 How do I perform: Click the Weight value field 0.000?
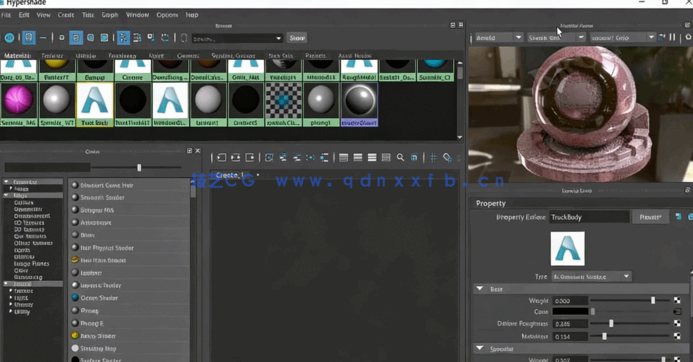570,301
